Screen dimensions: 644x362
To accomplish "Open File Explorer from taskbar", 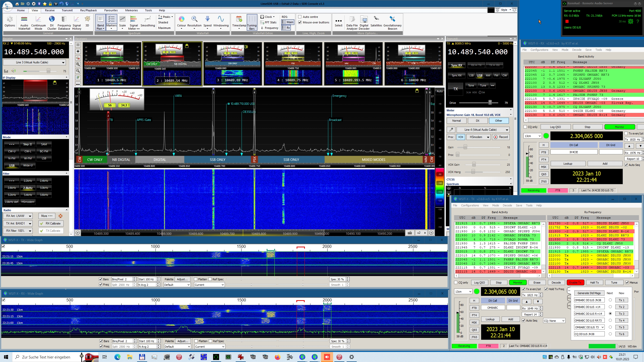I will [x=130, y=357].
